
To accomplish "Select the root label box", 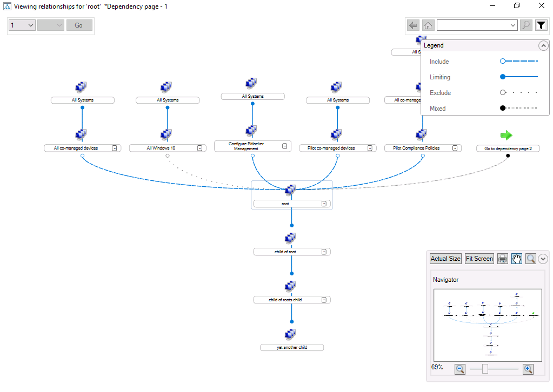I will pyautogui.click(x=292, y=204).
